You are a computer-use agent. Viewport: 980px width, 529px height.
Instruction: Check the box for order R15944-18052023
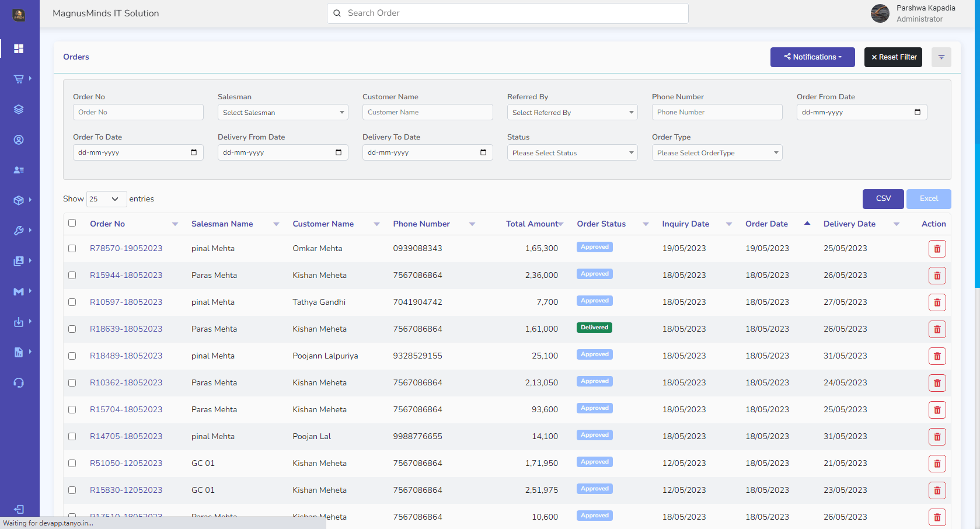pos(72,275)
